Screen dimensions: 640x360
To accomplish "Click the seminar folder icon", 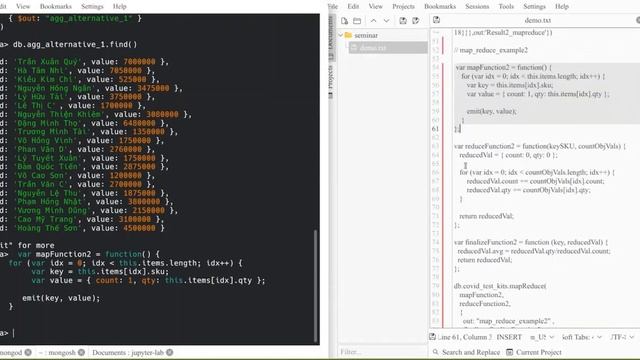I will [348, 35].
